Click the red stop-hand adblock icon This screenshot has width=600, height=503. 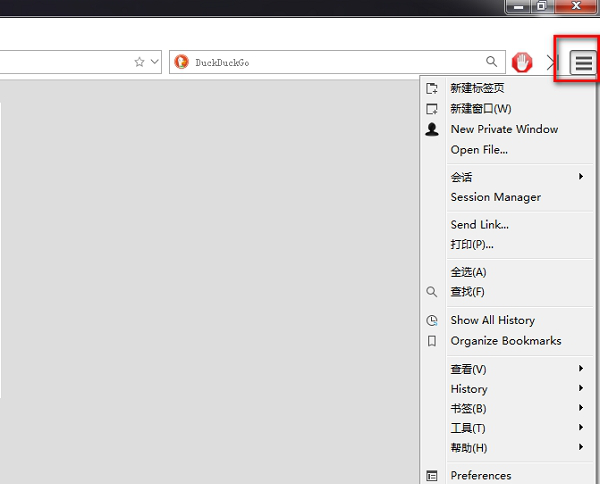coord(522,62)
